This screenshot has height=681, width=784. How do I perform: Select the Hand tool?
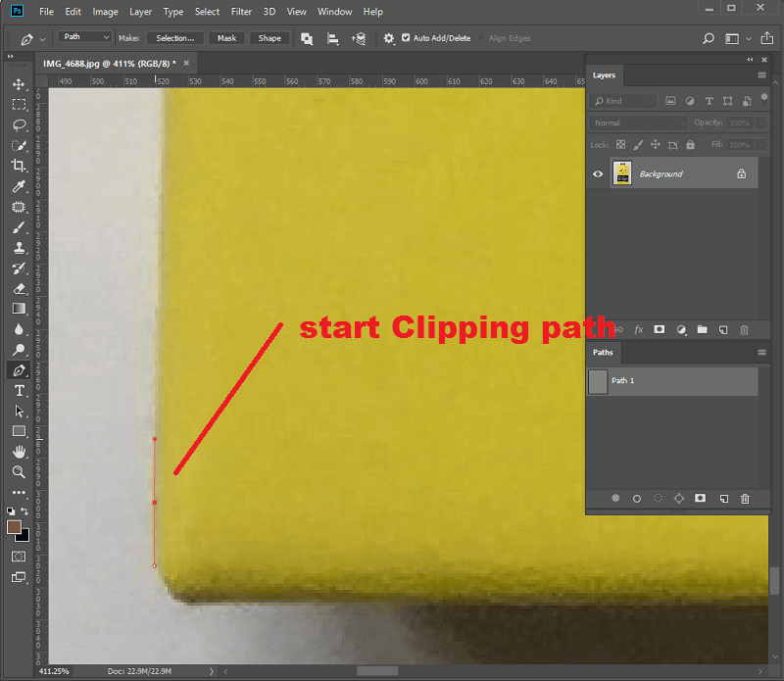click(19, 452)
